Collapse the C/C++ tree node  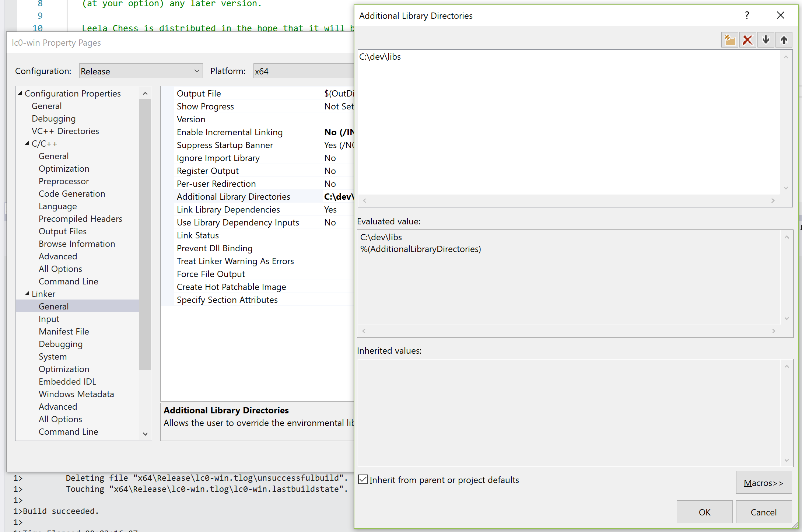(x=27, y=143)
